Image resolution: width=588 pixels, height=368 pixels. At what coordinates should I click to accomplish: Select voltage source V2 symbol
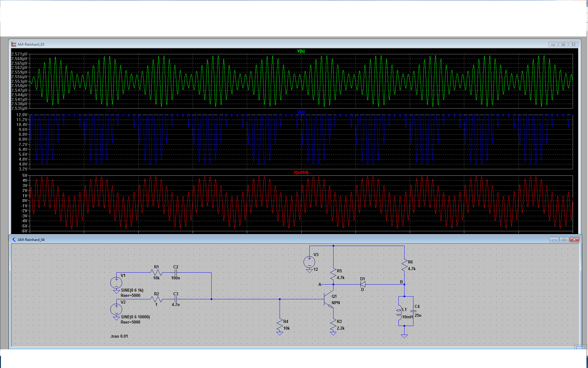pyautogui.click(x=116, y=309)
